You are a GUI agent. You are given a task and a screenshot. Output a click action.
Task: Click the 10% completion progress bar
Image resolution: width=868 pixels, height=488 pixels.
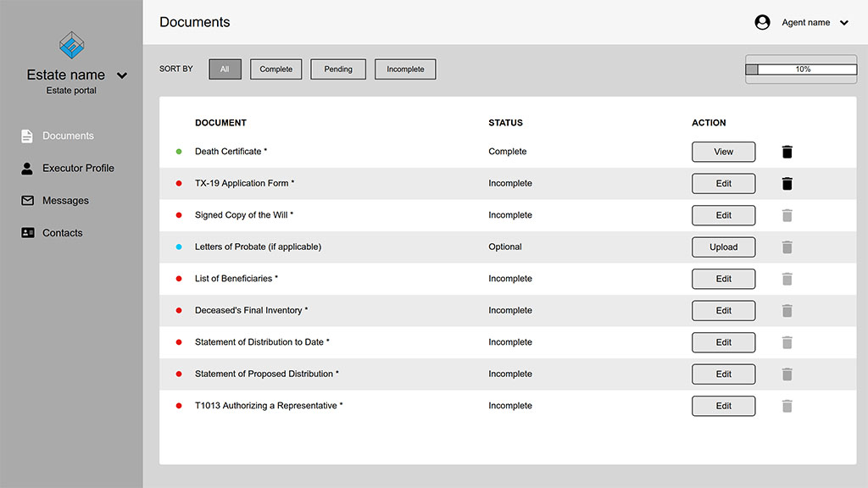801,69
